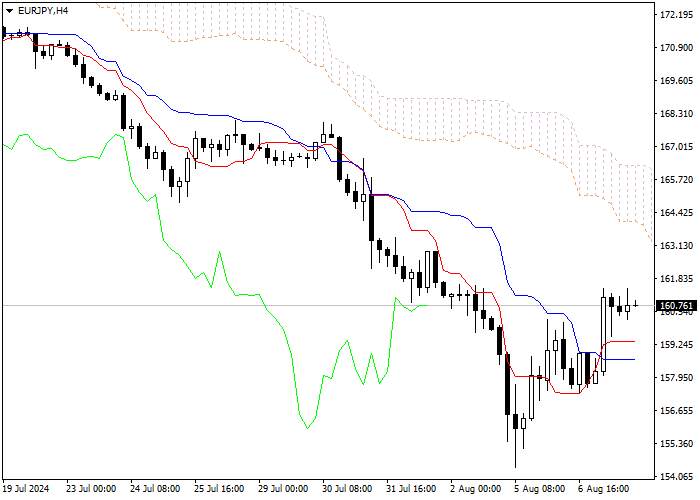
Task: Click the 163.130 price scale label
Action: pos(676,246)
